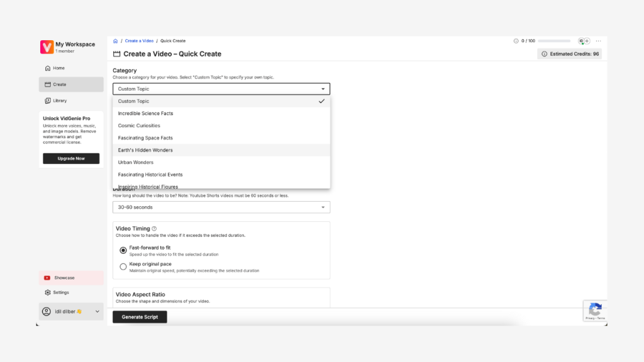Click the VidGenie workspace logo

click(x=47, y=47)
